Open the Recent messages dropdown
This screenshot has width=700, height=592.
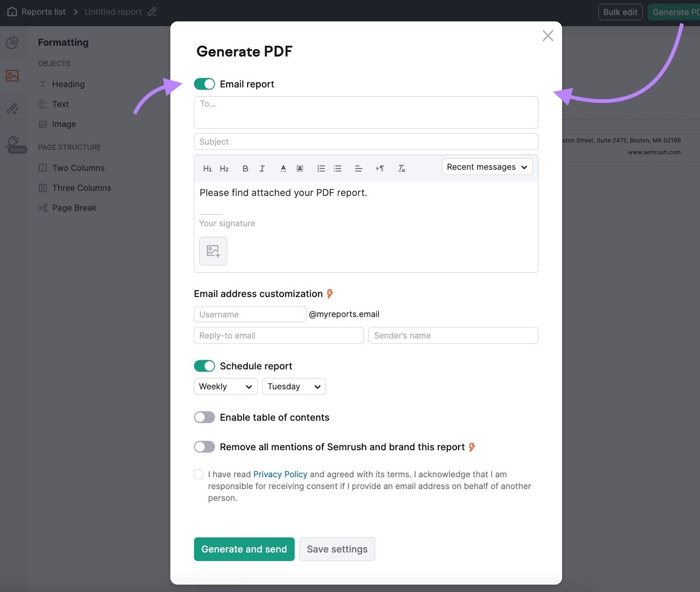tap(486, 167)
